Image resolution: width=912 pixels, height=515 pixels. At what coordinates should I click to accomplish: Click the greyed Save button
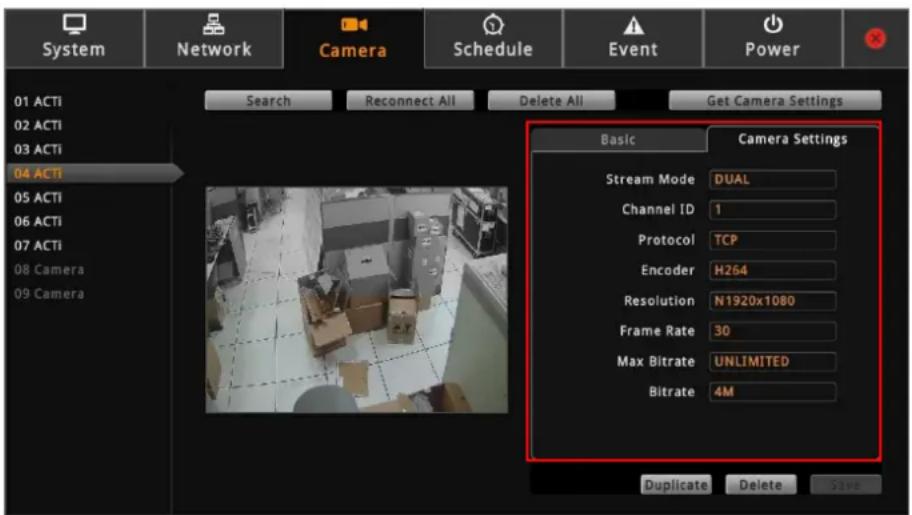pyautogui.click(x=846, y=485)
